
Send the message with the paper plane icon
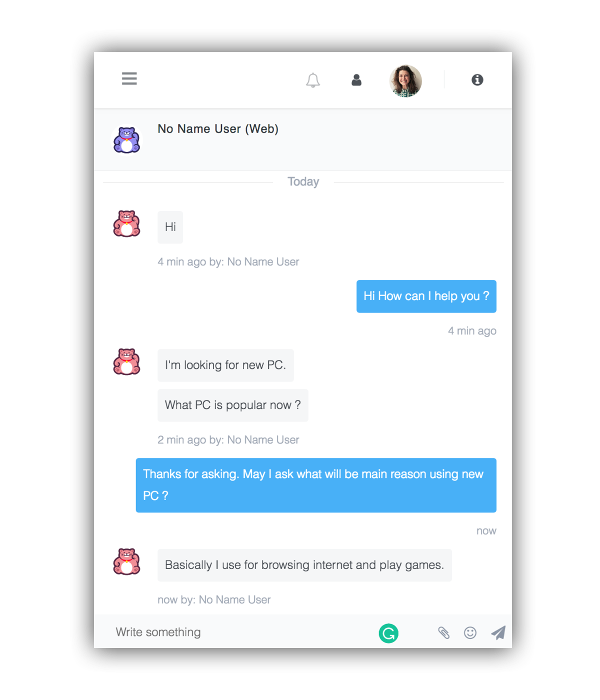498,632
